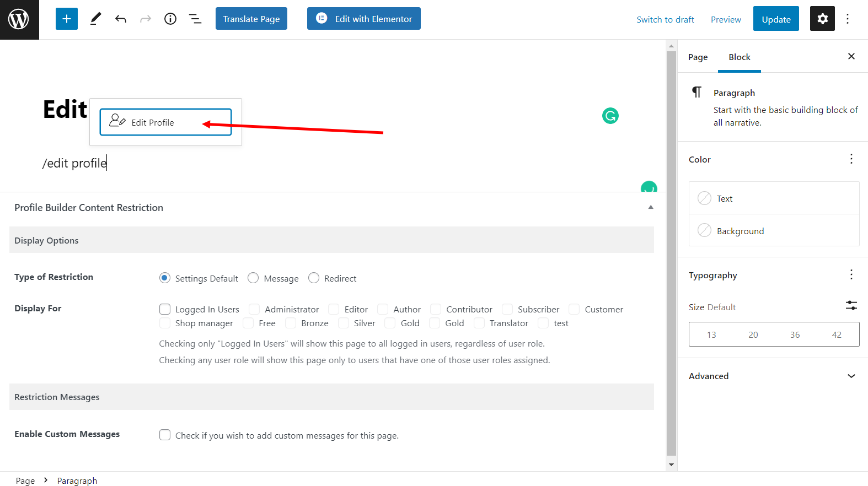Screen dimensions: 868x486
Task: Click scrollbar down arrow
Action: [x=671, y=465]
